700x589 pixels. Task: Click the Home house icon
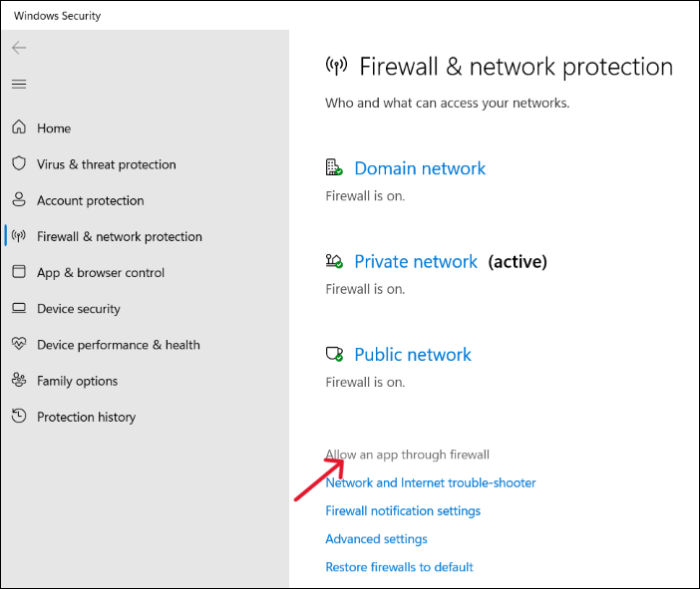(x=19, y=128)
